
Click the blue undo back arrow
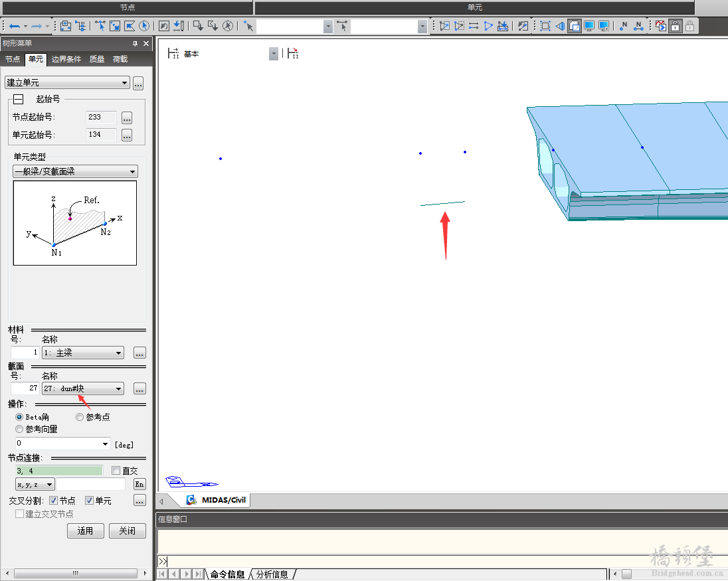point(15,27)
